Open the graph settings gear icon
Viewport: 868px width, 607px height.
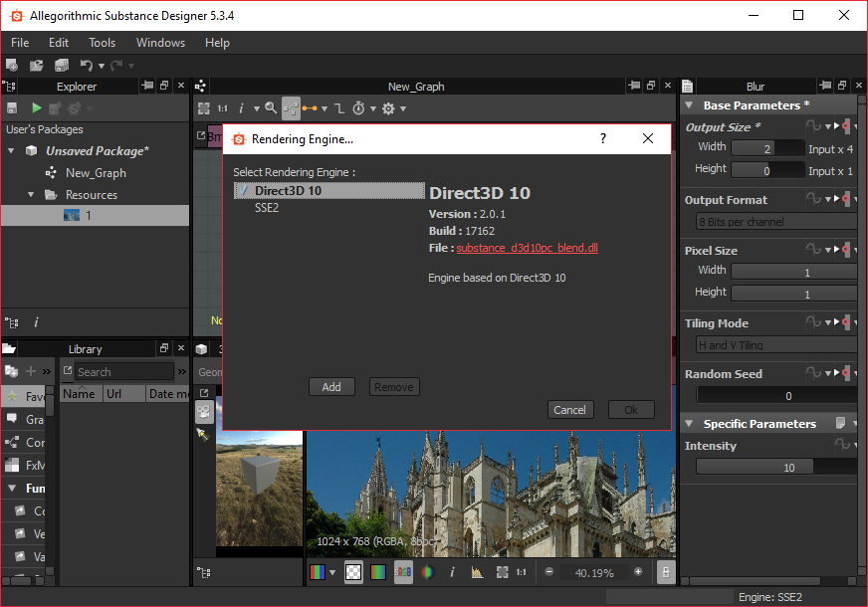click(x=388, y=107)
